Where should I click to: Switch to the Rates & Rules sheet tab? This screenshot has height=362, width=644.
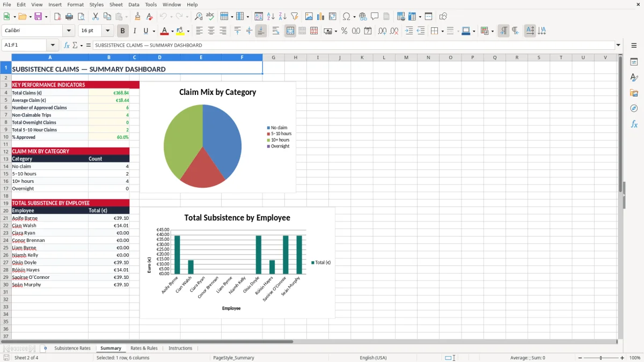144,348
